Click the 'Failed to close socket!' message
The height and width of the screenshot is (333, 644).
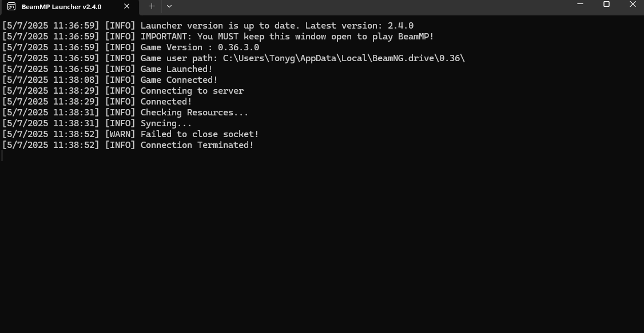click(200, 134)
